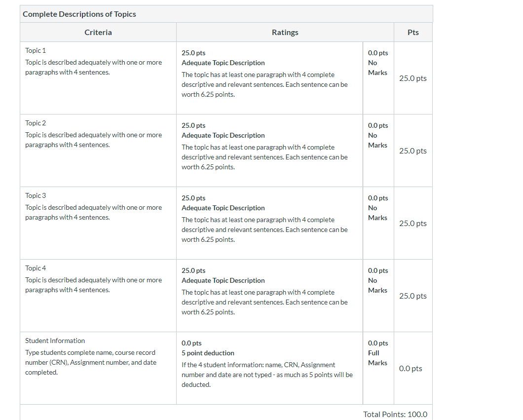
Task: Choose the 5 point deduction rating
Action: pyautogui.click(x=269, y=368)
